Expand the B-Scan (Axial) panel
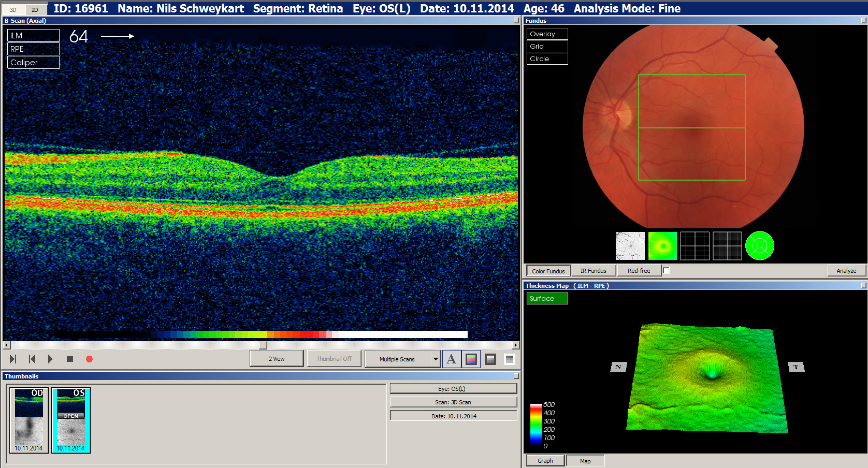Viewport: 868px width, 468px height. tap(516, 21)
